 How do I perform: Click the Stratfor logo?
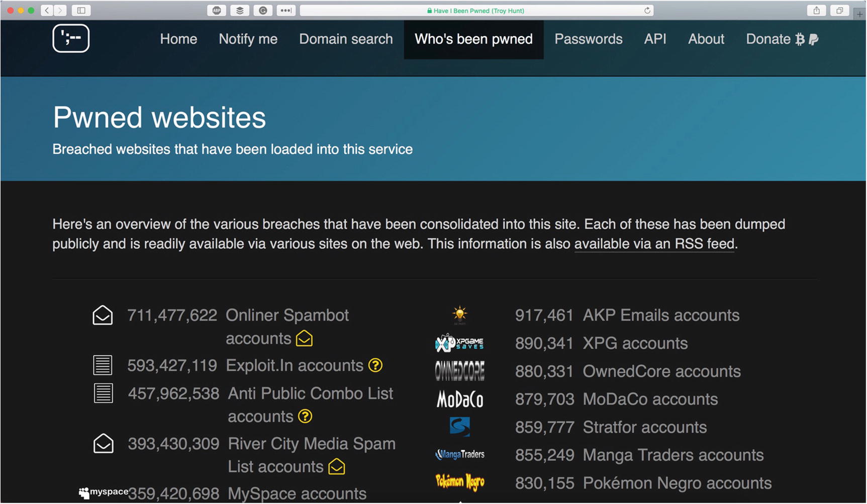click(460, 427)
